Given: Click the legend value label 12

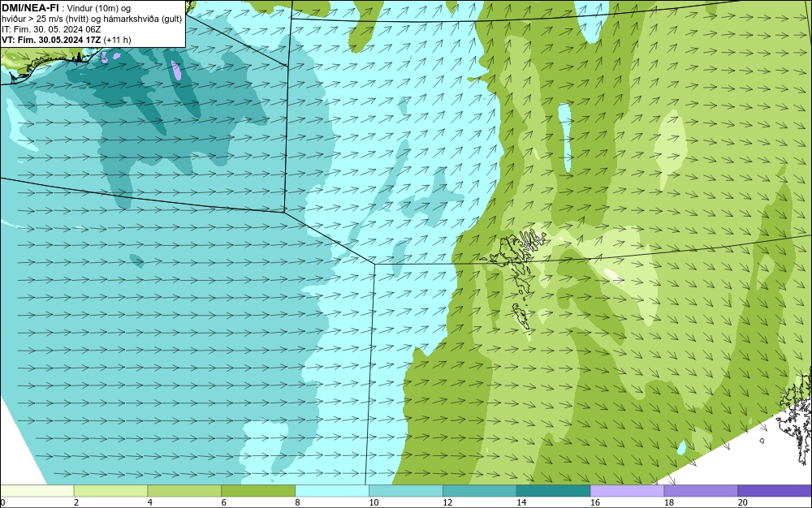Looking at the screenshot, I should pos(447,502).
